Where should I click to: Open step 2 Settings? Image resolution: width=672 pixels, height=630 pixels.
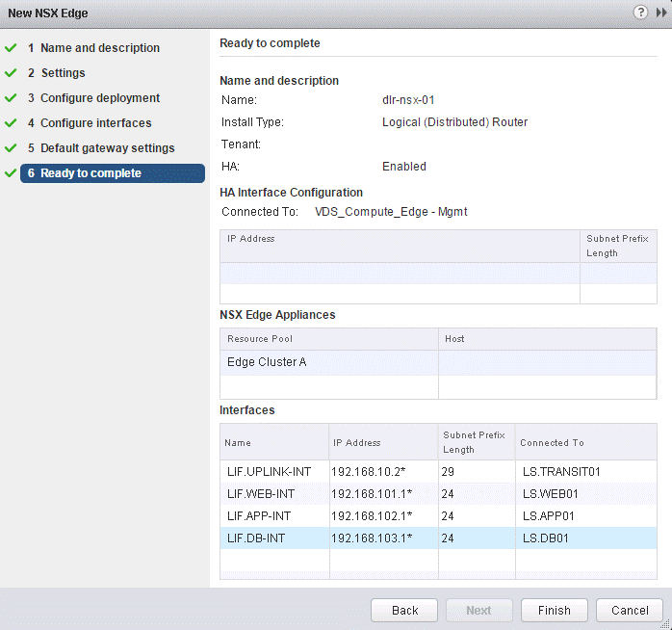click(63, 73)
